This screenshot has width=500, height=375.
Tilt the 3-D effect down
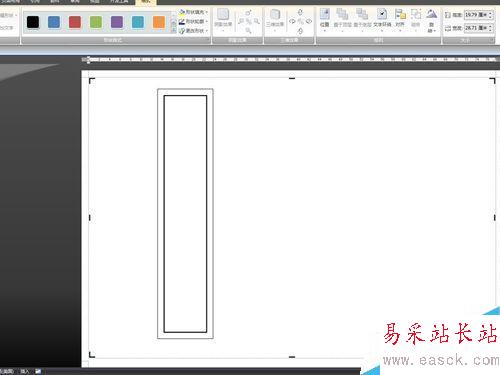tap(300, 31)
